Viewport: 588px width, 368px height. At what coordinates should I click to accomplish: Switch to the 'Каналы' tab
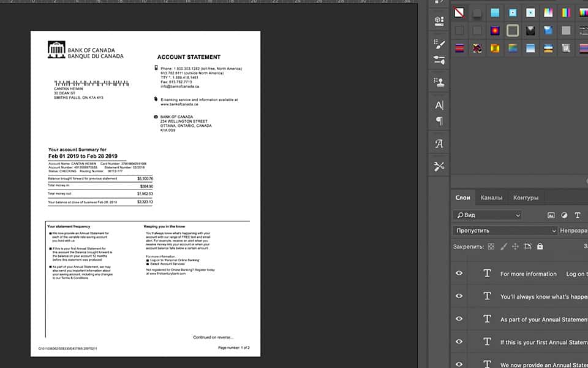(x=491, y=197)
